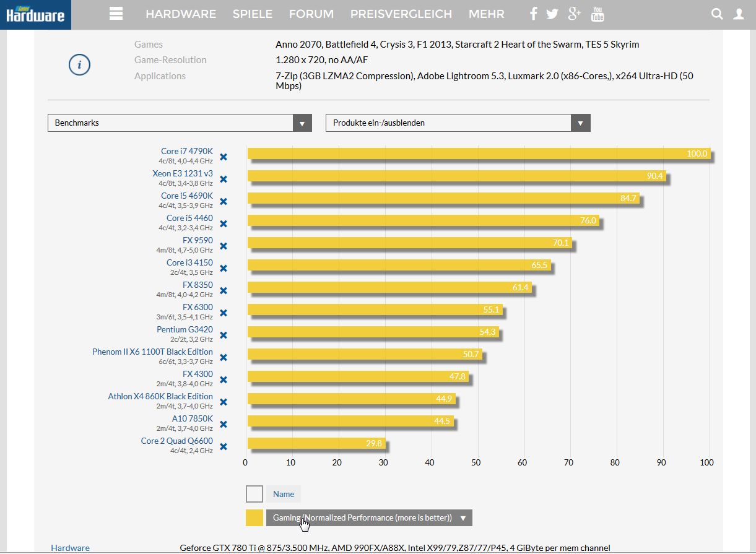The height and width of the screenshot is (554, 756).
Task: Open the YouTube channel icon
Action: click(597, 14)
